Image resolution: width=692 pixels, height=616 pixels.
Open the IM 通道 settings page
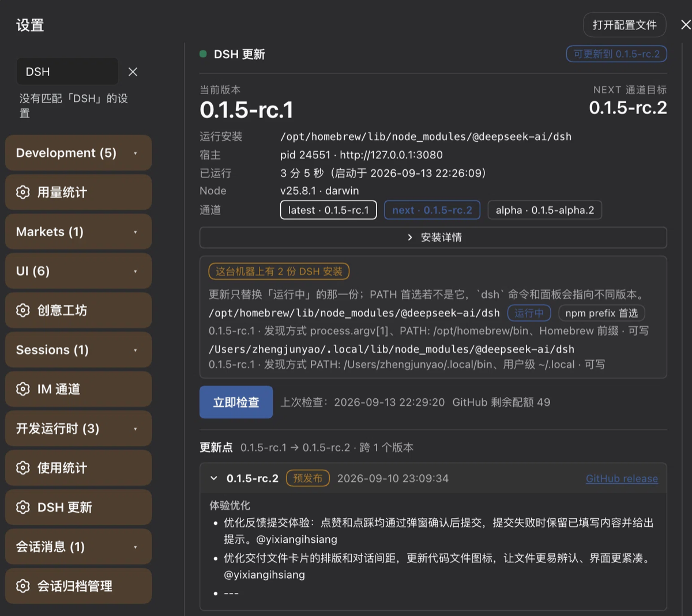pyautogui.click(x=78, y=389)
